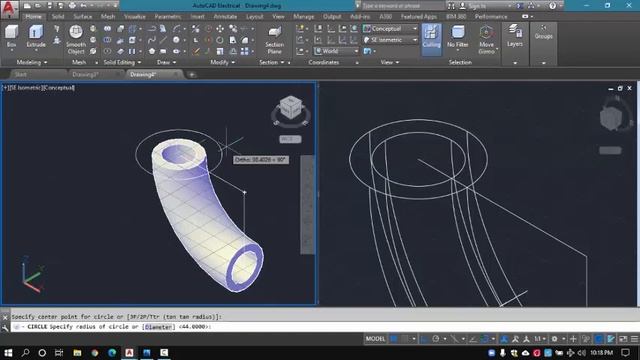Click the Help question mark icon
The image size is (640, 360).
tap(552, 6)
